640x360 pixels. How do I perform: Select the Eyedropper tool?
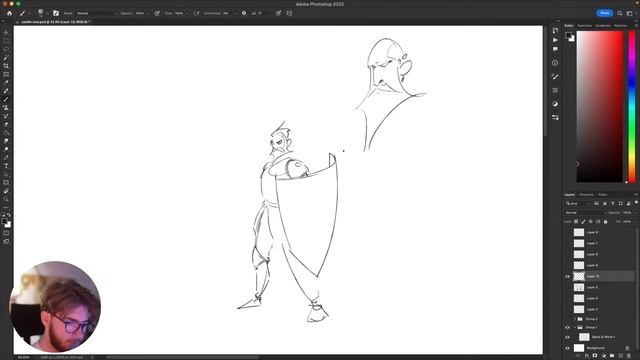coord(6,82)
